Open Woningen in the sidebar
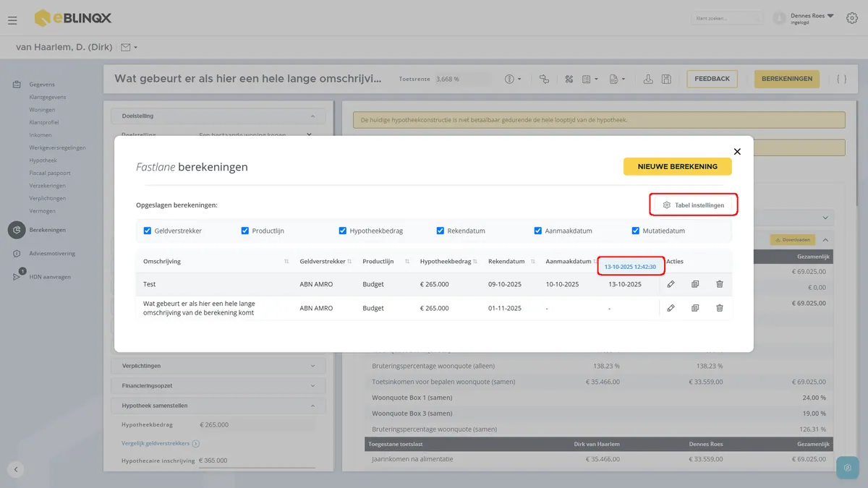Viewport: 868px width, 488px height. pyautogui.click(x=42, y=110)
